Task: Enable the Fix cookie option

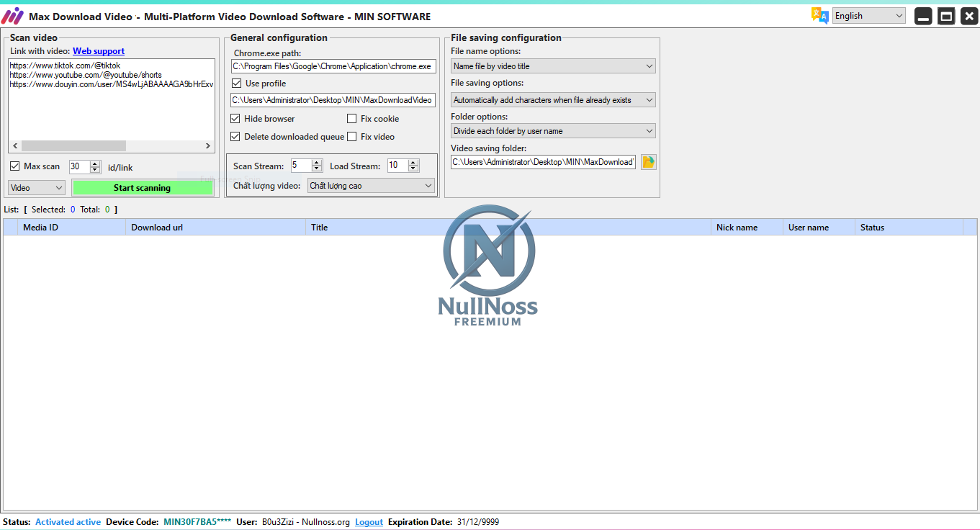Action: [352, 118]
